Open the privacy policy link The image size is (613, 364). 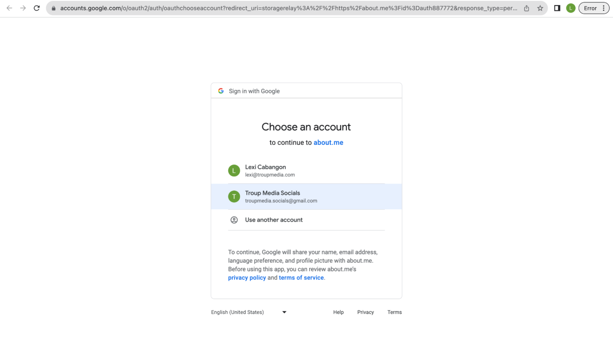(247, 278)
